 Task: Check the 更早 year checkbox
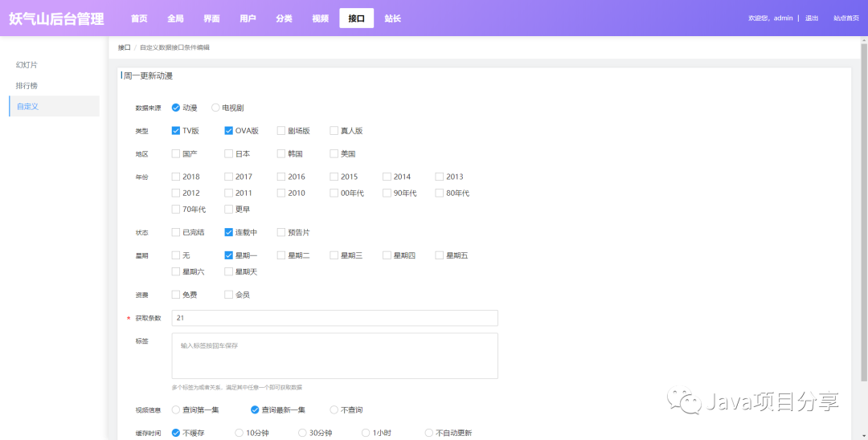pos(228,210)
